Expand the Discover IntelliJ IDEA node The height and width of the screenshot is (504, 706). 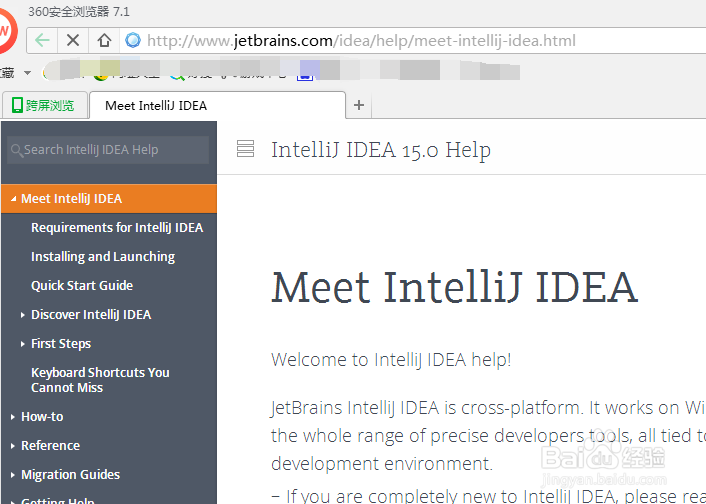(x=23, y=315)
